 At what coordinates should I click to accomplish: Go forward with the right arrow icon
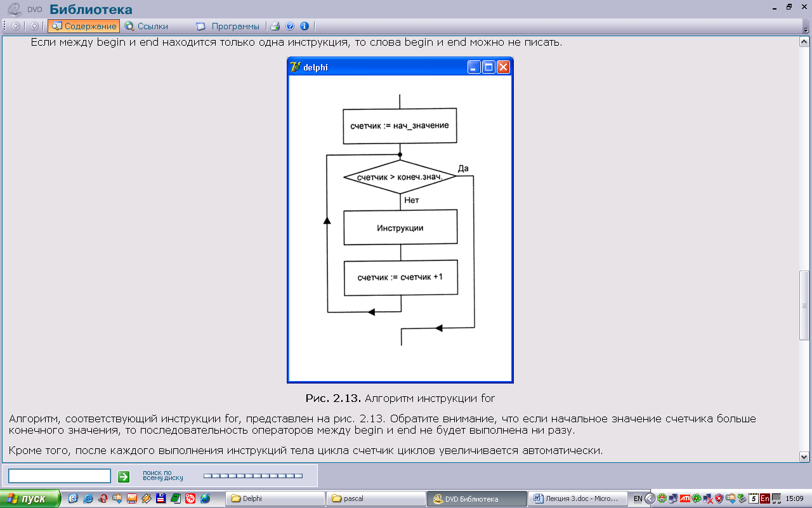pyautogui.click(x=34, y=26)
